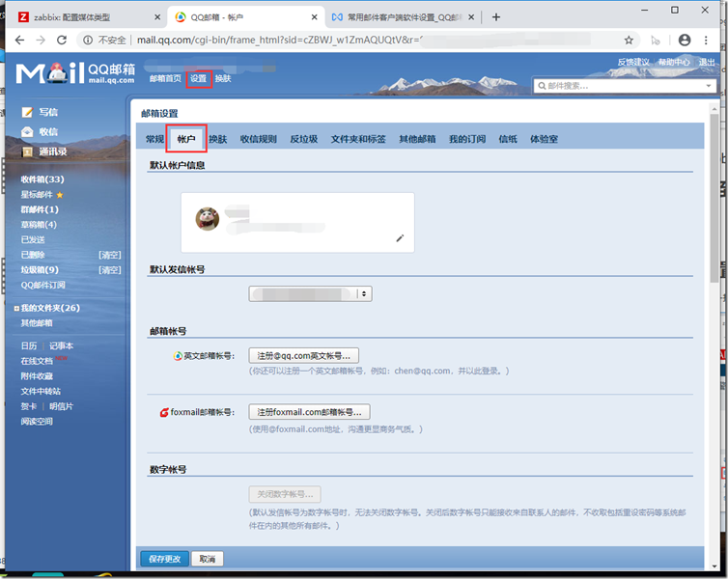Open 在线文档
The height and width of the screenshot is (579, 728).
pyautogui.click(x=37, y=362)
